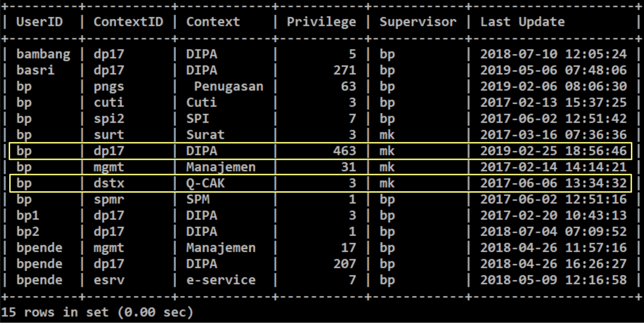Image resolution: width=644 pixels, height=323 pixels.
Task: Click the Privilege column header
Action: point(321,22)
